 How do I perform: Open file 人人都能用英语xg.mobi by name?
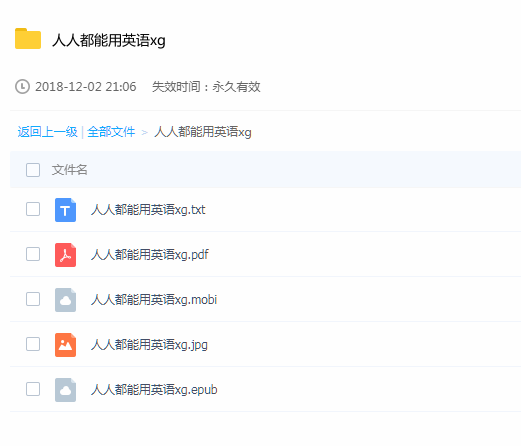coord(154,300)
